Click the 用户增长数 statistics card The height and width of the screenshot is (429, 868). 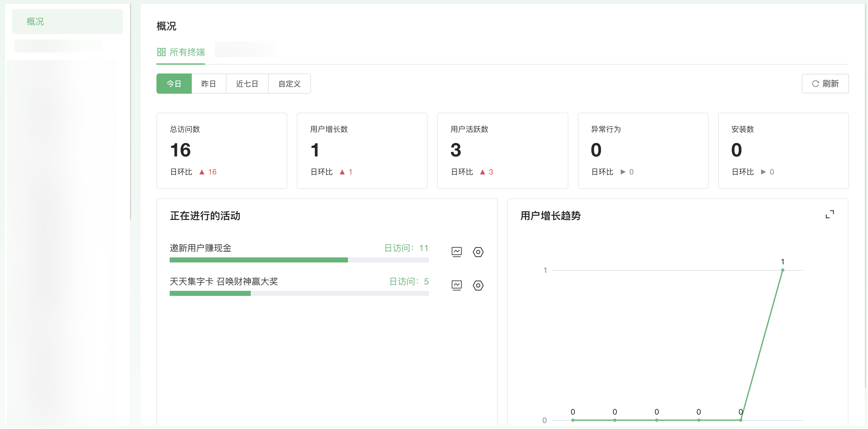362,151
